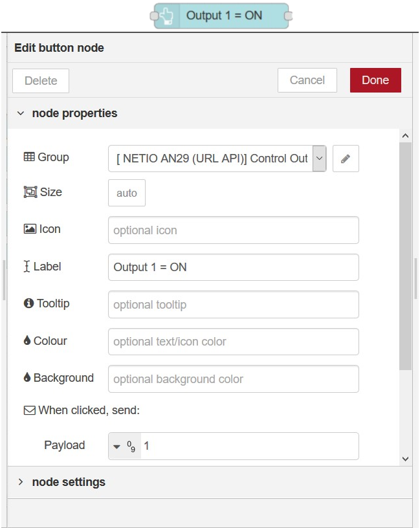Click the Label field with Output 1 = ON
The image size is (420, 528).
(234, 267)
